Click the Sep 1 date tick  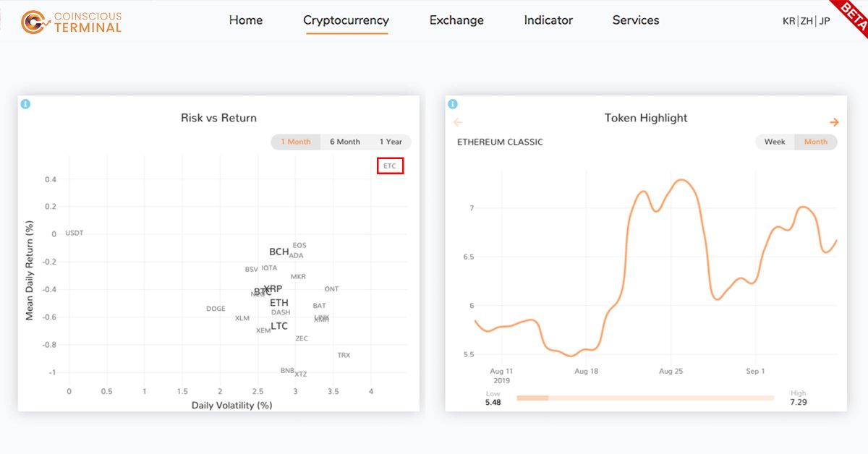[x=755, y=371]
